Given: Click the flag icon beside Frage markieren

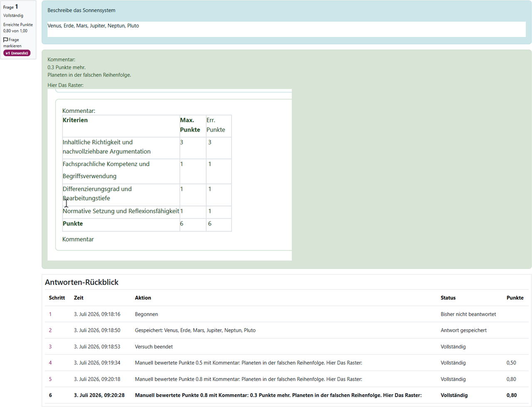Looking at the screenshot, I should click(5, 40).
